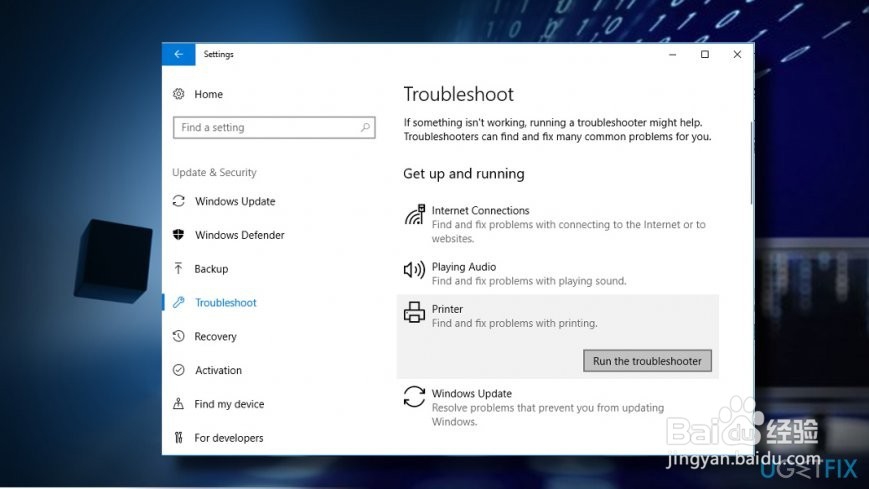Viewport: 869px width, 489px height.
Task: Go to Backup settings
Action: click(x=211, y=269)
